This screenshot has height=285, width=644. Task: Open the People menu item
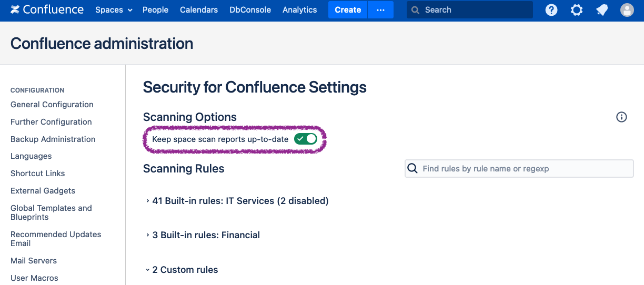pyautogui.click(x=155, y=10)
